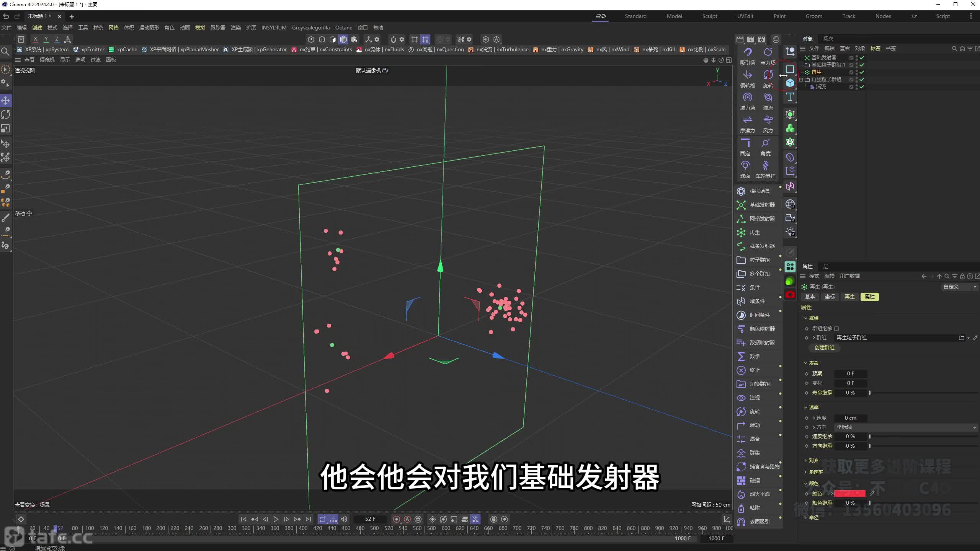980x551 pixels.
Task: Expand the 角速率 attribute section
Action: click(806, 472)
